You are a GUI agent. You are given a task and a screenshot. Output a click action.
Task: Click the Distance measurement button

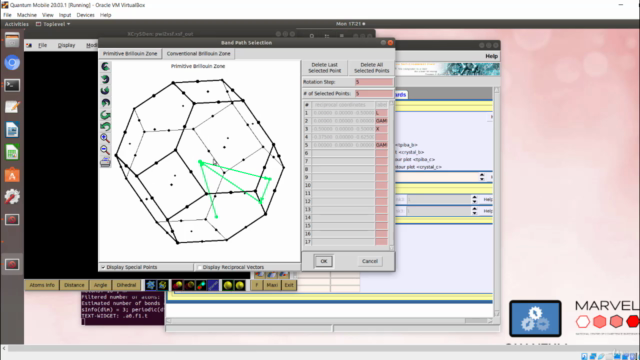(x=74, y=285)
